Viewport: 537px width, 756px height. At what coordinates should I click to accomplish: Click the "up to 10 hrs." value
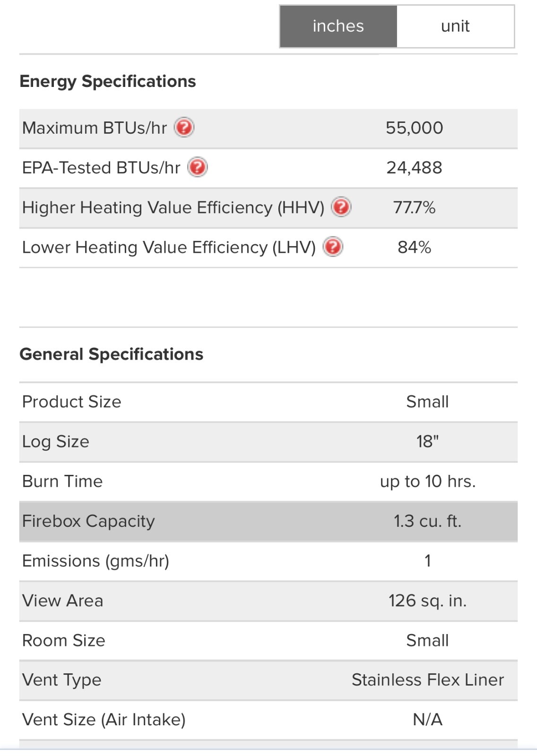point(428,481)
